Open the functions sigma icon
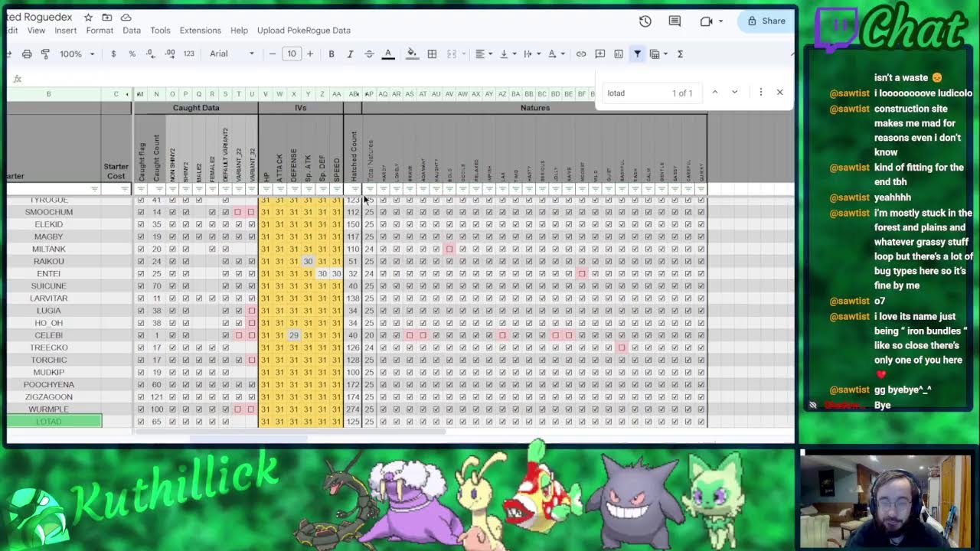The image size is (980, 551). 680,54
